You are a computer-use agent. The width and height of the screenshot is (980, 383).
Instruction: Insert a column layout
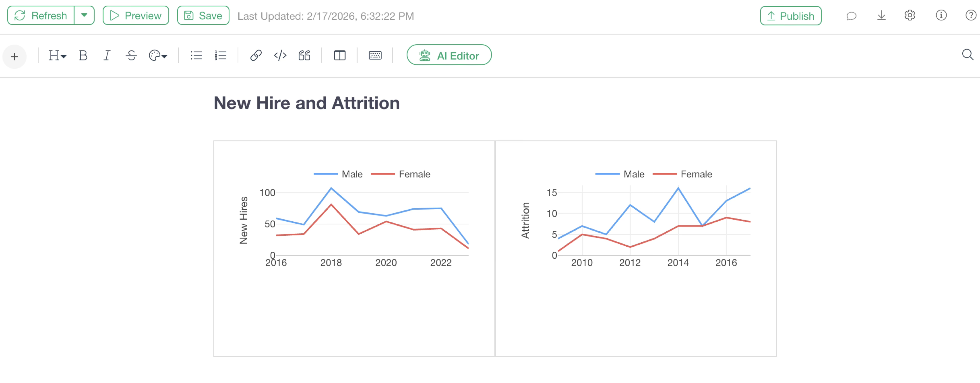click(339, 56)
